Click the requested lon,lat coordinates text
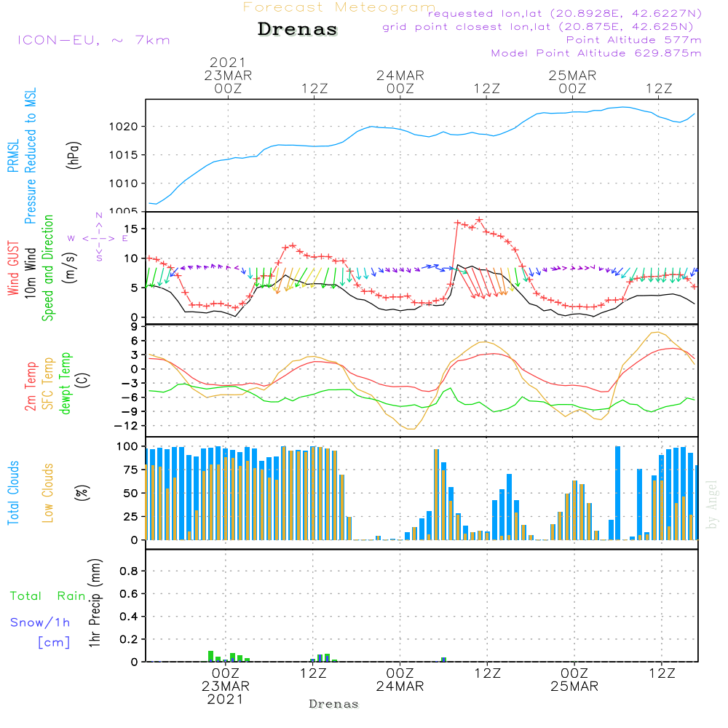 coord(565,13)
